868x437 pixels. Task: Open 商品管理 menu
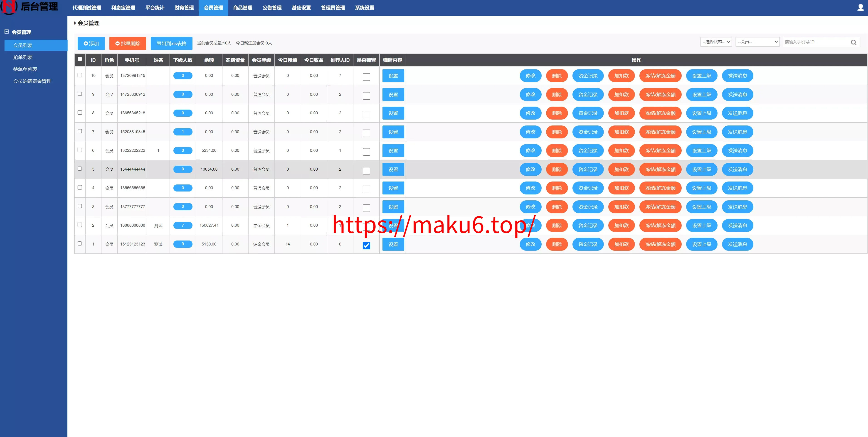243,8
